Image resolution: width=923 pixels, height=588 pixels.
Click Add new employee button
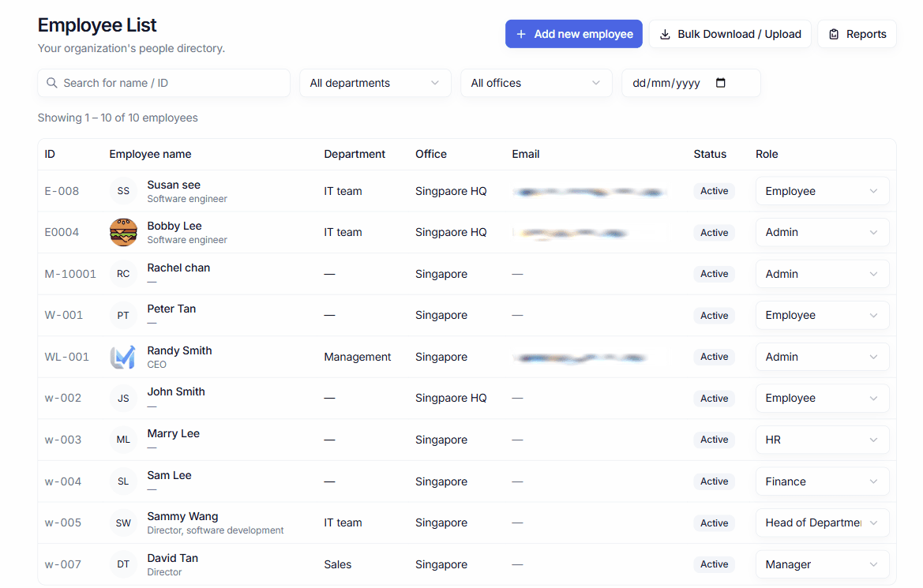pos(573,34)
